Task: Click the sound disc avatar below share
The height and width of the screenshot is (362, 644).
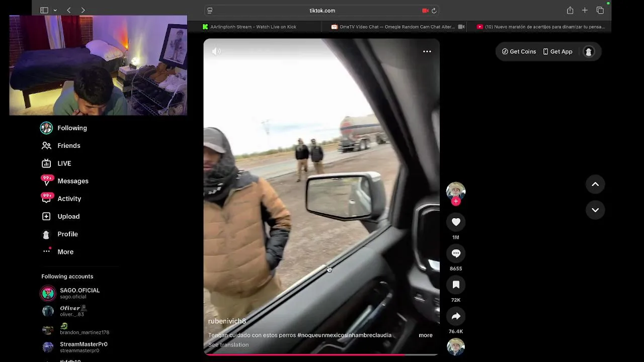Action: click(x=456, y=346)
